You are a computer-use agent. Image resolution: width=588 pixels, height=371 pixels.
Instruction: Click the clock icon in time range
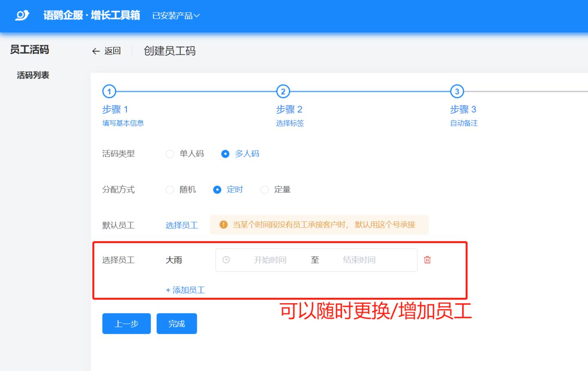[x=226, y=260]
